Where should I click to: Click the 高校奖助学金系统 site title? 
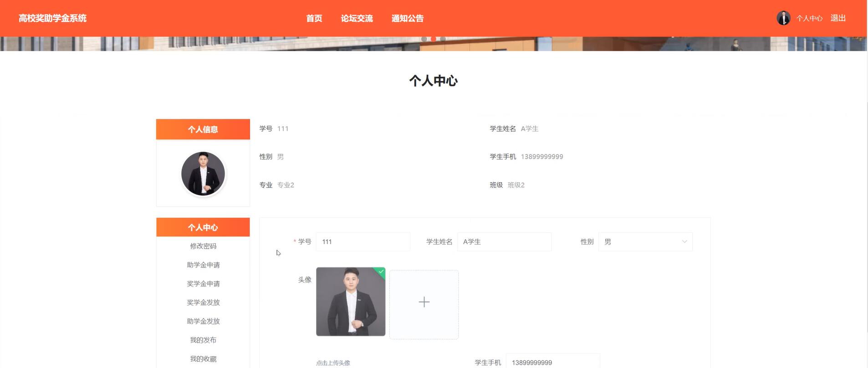pos(52,18)
